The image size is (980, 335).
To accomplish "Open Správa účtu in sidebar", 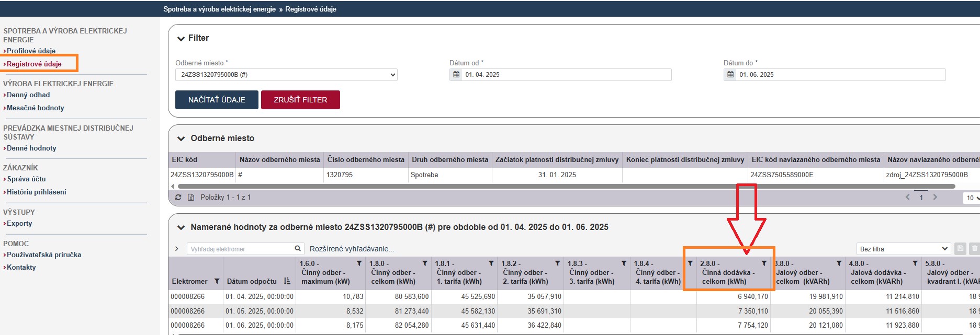I will tap(26, 179).
